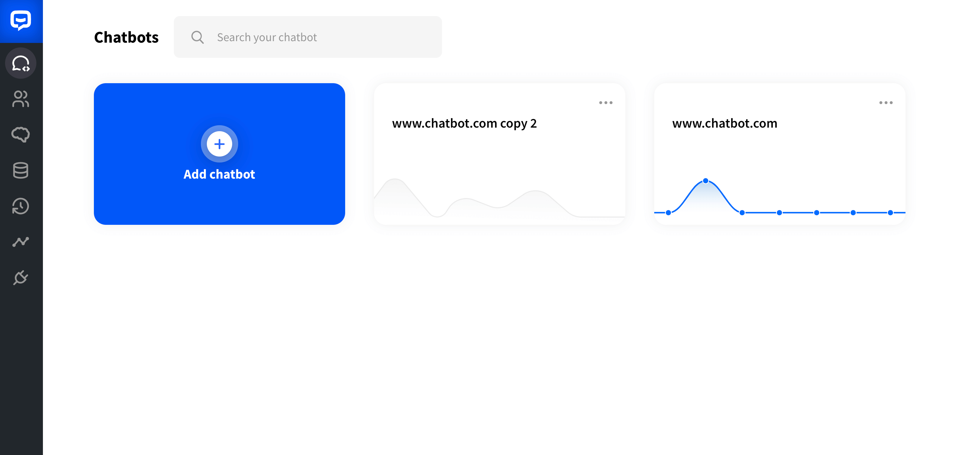Open the plug Integrations icon
Viewport: 980px width, 455px height.
point(21,277)
